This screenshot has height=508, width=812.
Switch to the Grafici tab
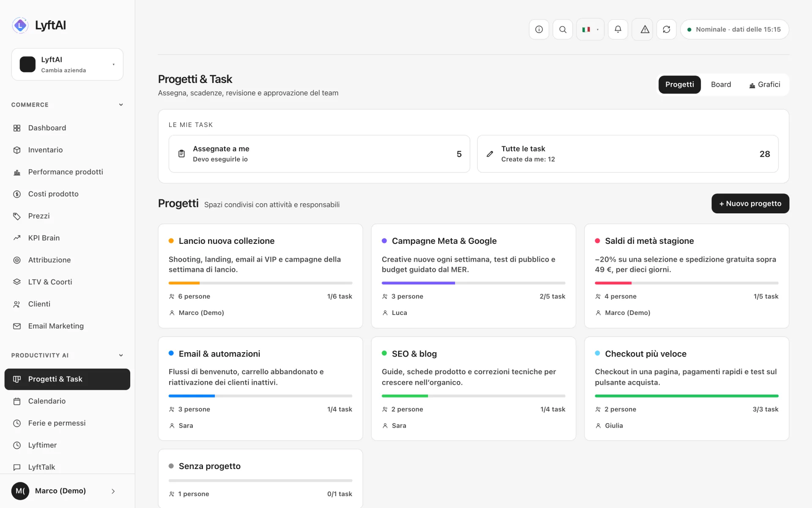tap(765, 85)
